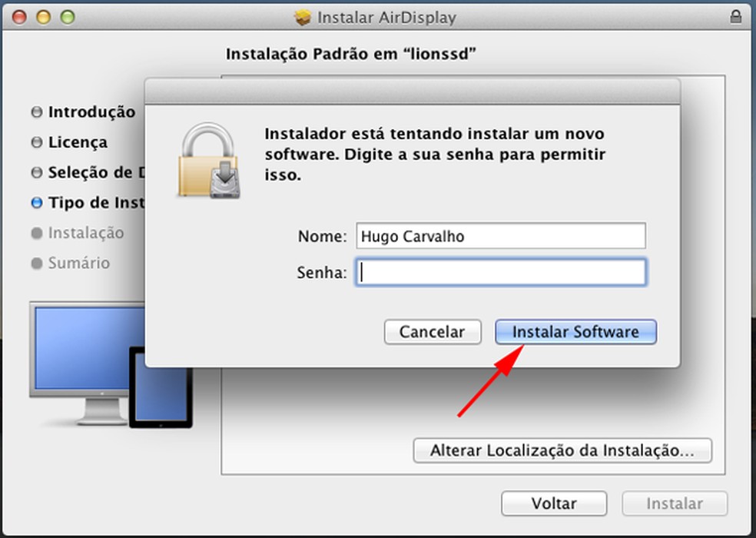756x538 pixels.
Task: Click the blue Tipo de Instalação bullet
Action: [37, 203]
